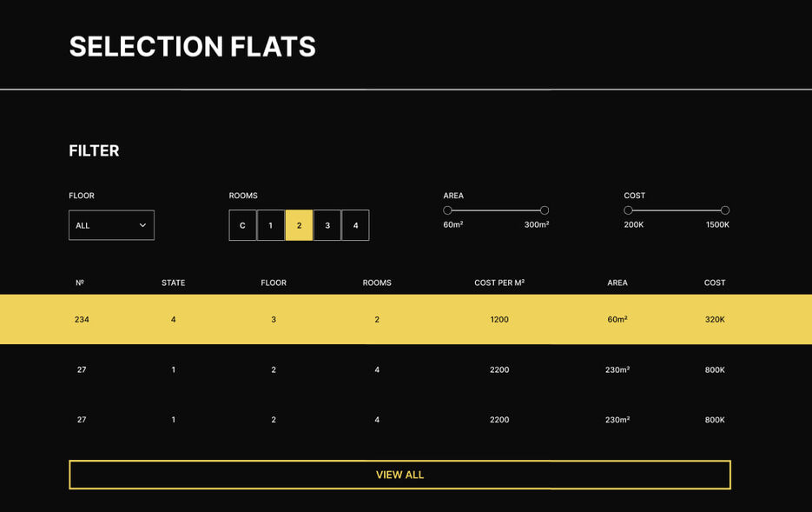Click the Area slider maximum handle
Image resolution: width=812 pixels, height=512 pixels.
pyautogui.click(x=545, y=209)
